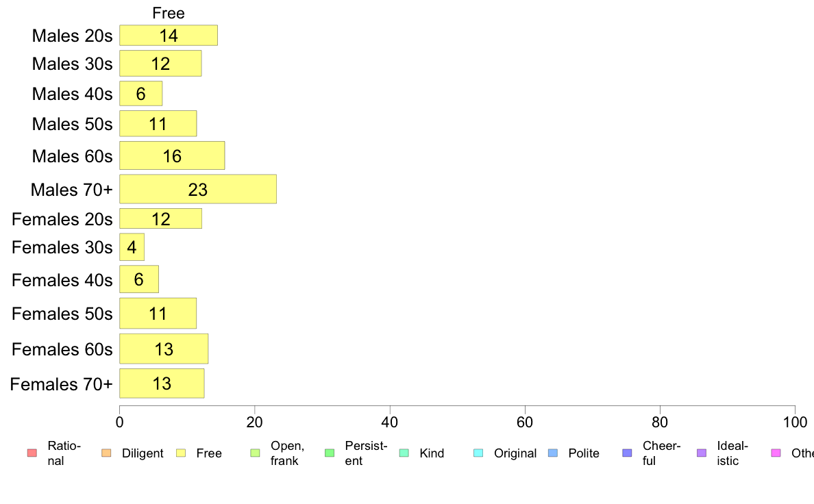This screenshot has width=814, height=504.
Task: Click the Open, frank legend swatch
Action: point(255,453)
